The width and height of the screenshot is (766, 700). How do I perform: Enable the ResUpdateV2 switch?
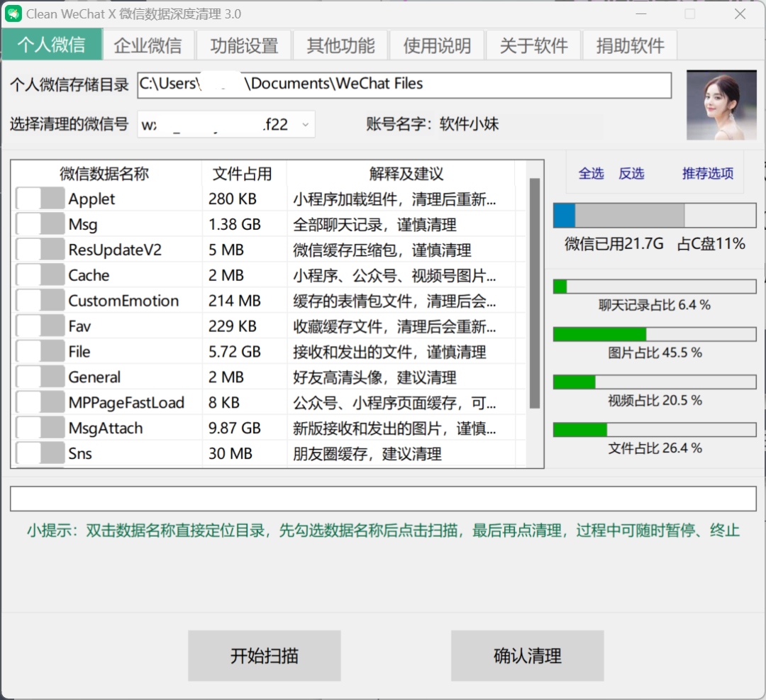pyautogui.click(x=40, y=250)
